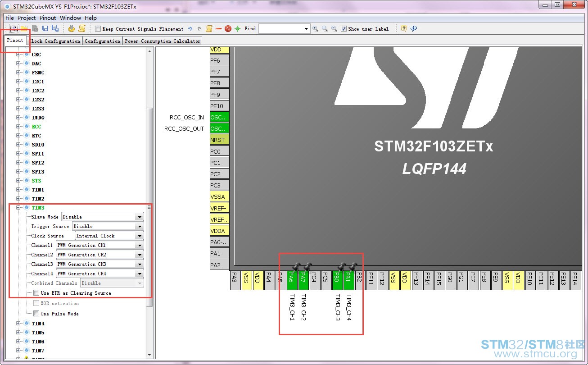Select the SDIO peripheral in tree
588x365 pixels.
pyautogui.click(x=38, y=145)
